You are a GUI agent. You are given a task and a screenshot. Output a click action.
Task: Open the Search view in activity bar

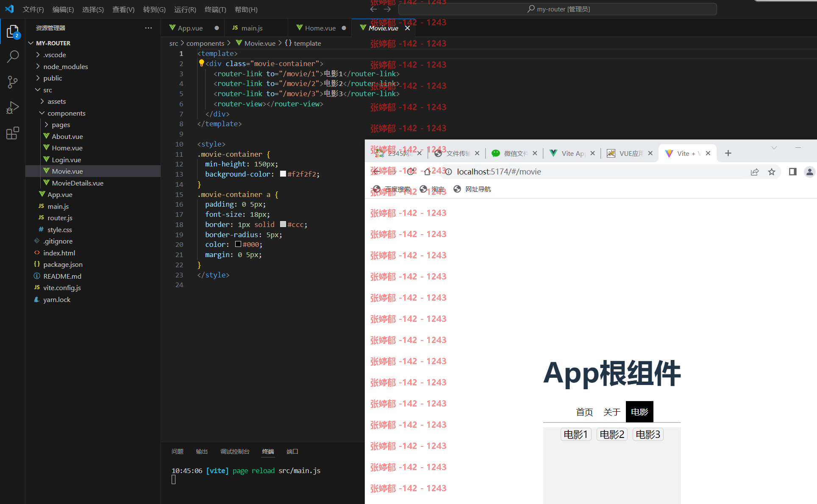[13, 56]
